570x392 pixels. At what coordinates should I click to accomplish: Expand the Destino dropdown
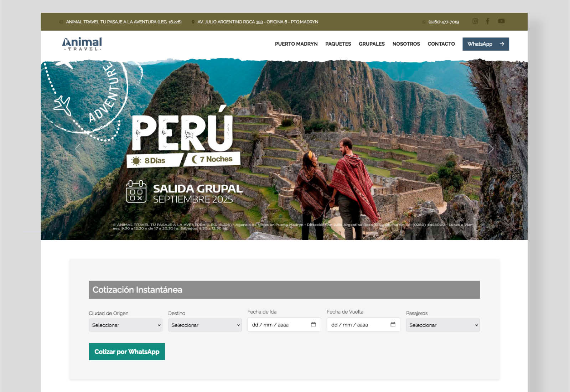[205, 325]
